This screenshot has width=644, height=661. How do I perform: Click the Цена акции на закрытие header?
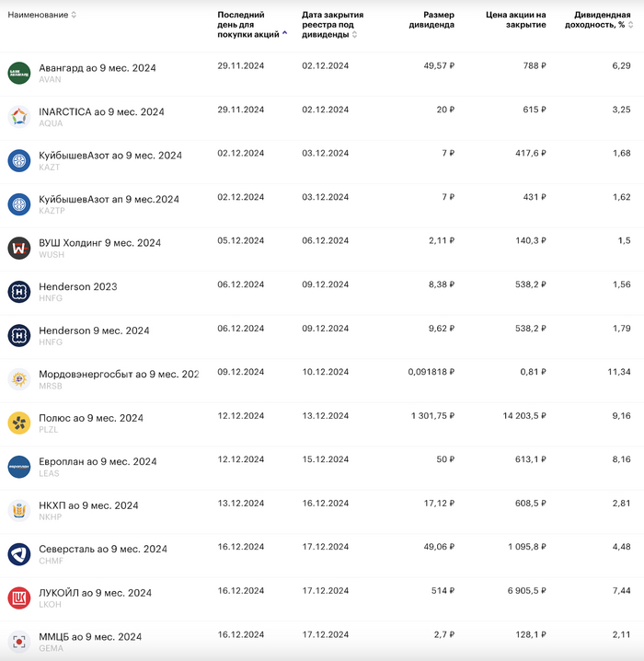(x=515, y=20)
